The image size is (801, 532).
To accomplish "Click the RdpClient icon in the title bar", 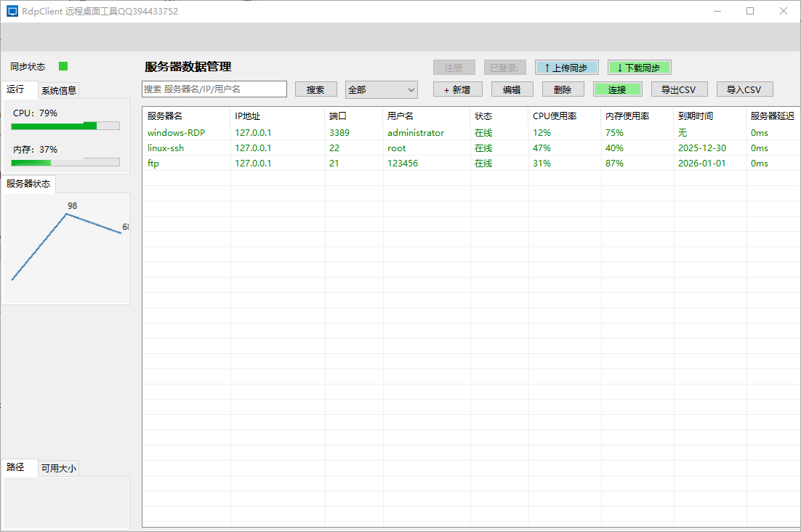I will [x=10, y=11].
